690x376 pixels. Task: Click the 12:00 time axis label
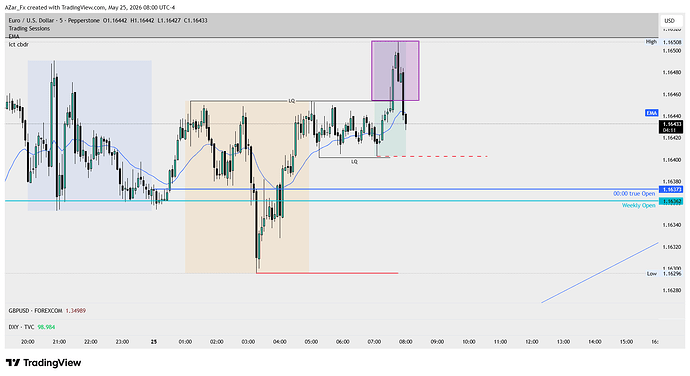click(x=532, y=342)
